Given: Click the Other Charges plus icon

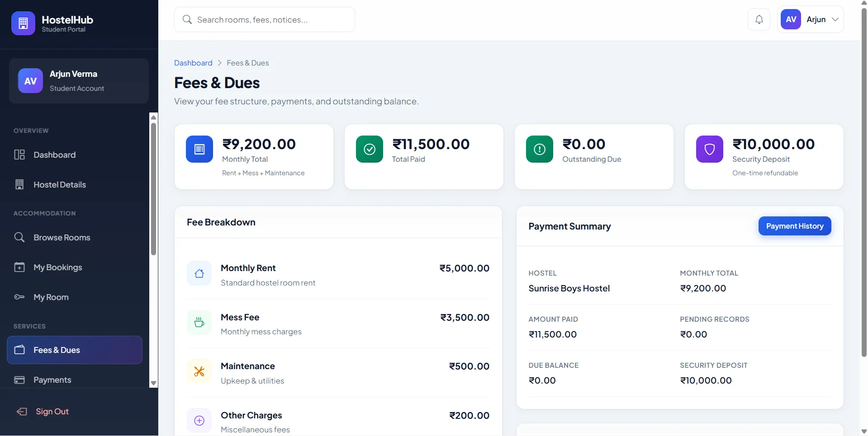Looking at the screenshot, I should pyautogui.click(x=199, y=421).
